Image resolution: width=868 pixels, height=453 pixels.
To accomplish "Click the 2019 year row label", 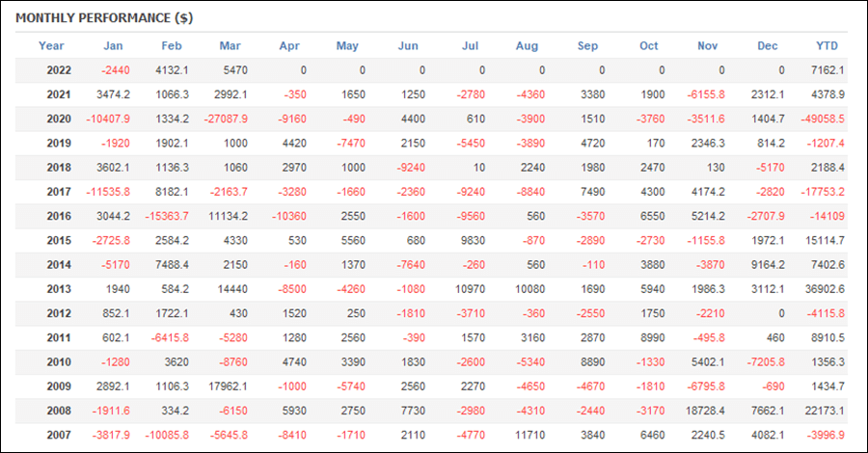I will [59, 144].
